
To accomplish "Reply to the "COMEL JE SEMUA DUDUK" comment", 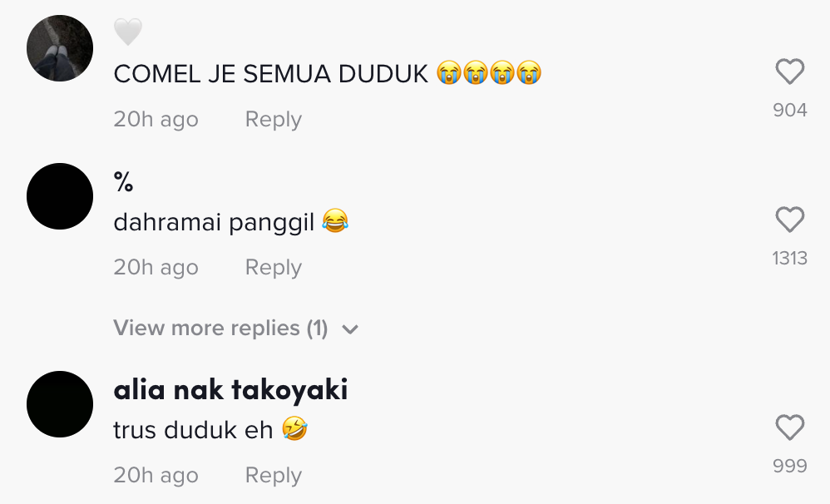I will pos(273,120).
